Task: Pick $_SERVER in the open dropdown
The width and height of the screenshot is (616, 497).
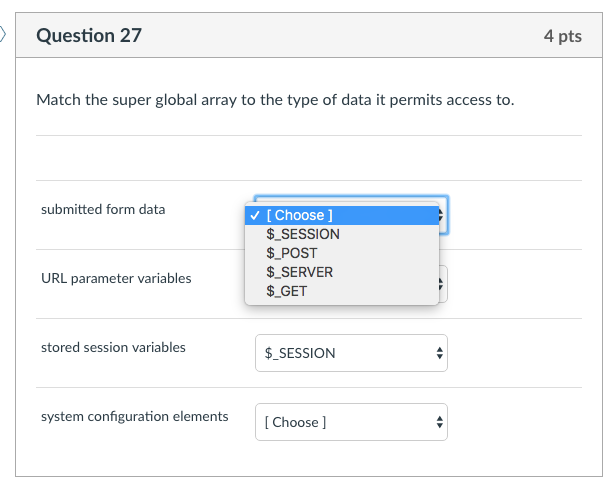Action: point(299,272)
